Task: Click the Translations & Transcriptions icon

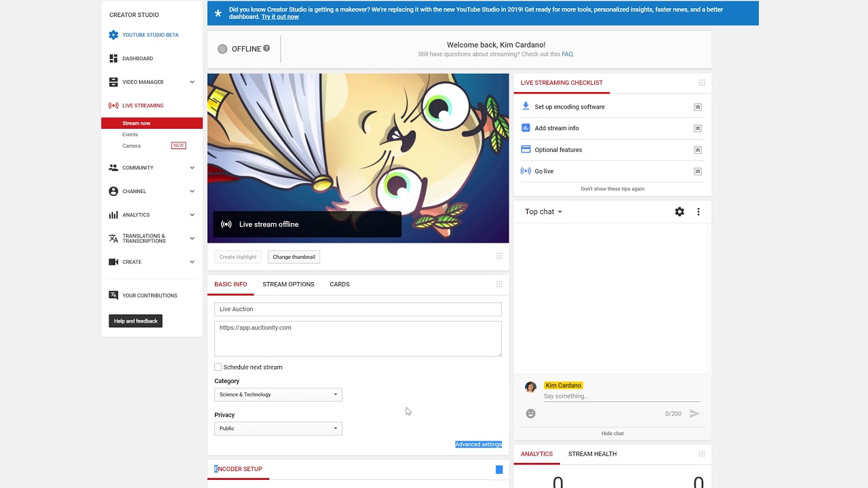Action: pos(113,239)
